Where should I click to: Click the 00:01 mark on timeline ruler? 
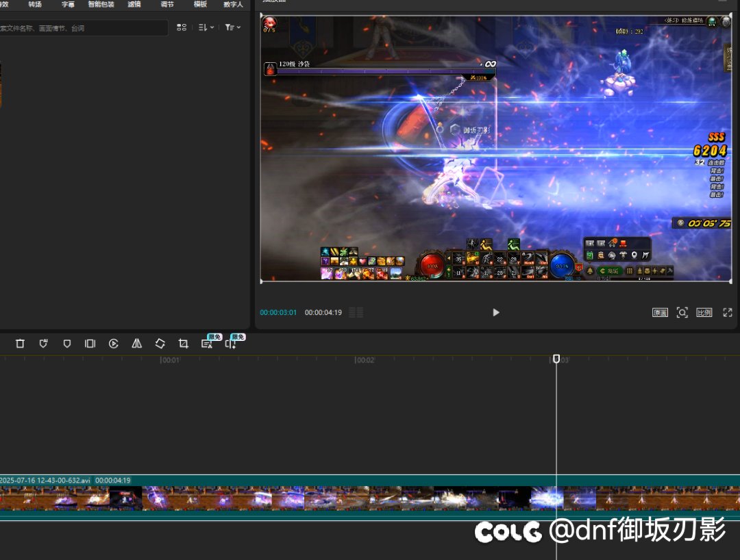pyautogui.click(x=170, y=360)
